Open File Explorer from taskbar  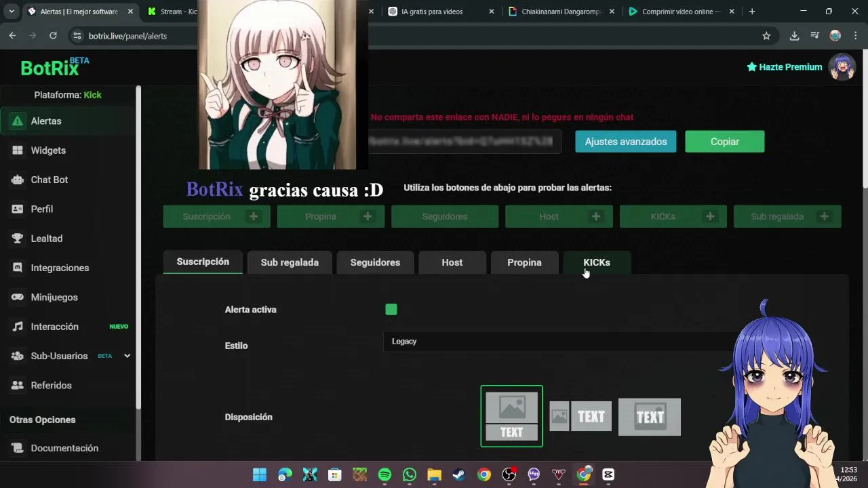[434, 474]
